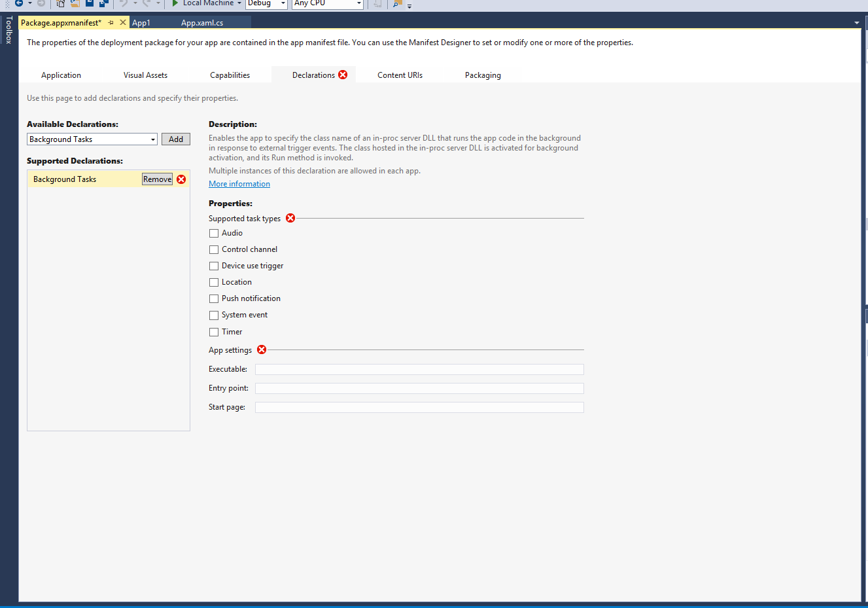Open the Visual Assets tab
Viewport: 868px width, 608px height.
(x=145, y=75)
